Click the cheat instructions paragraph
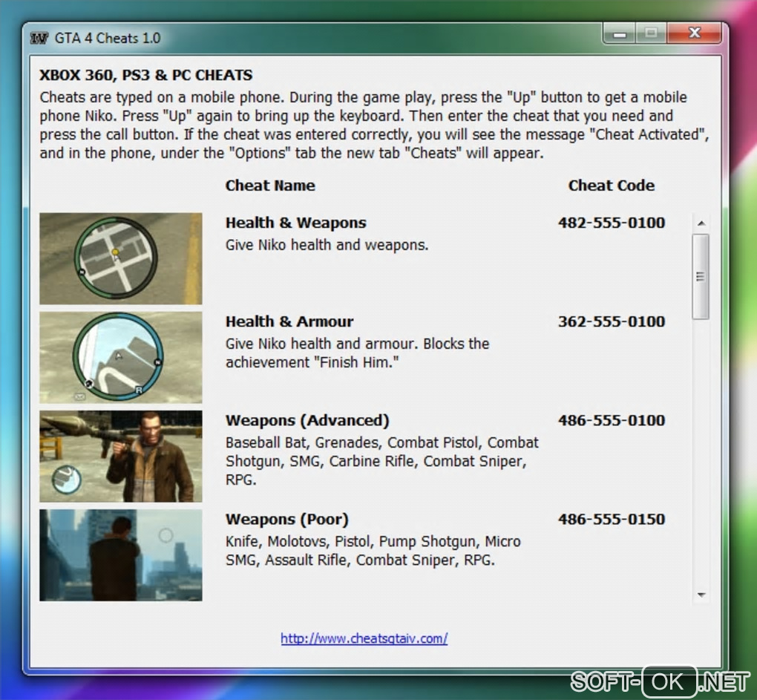The height and width of the screenshot is (700, 757). coord(374,125)
